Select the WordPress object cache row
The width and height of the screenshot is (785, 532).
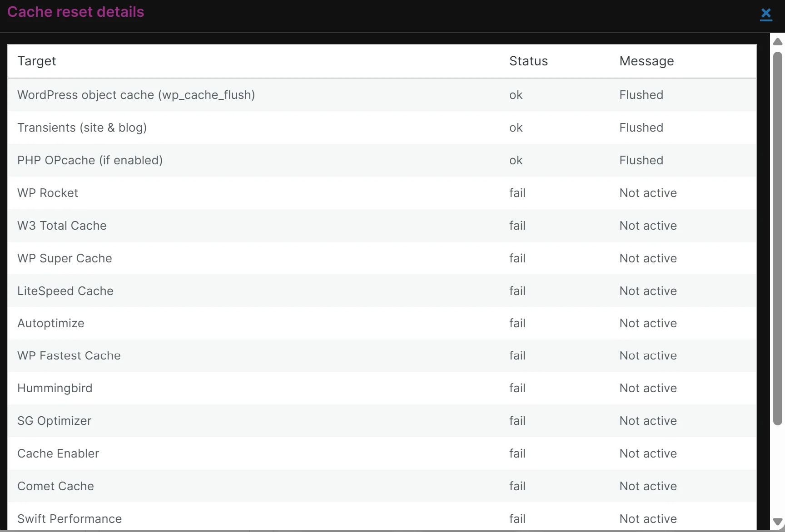point(136,95)
